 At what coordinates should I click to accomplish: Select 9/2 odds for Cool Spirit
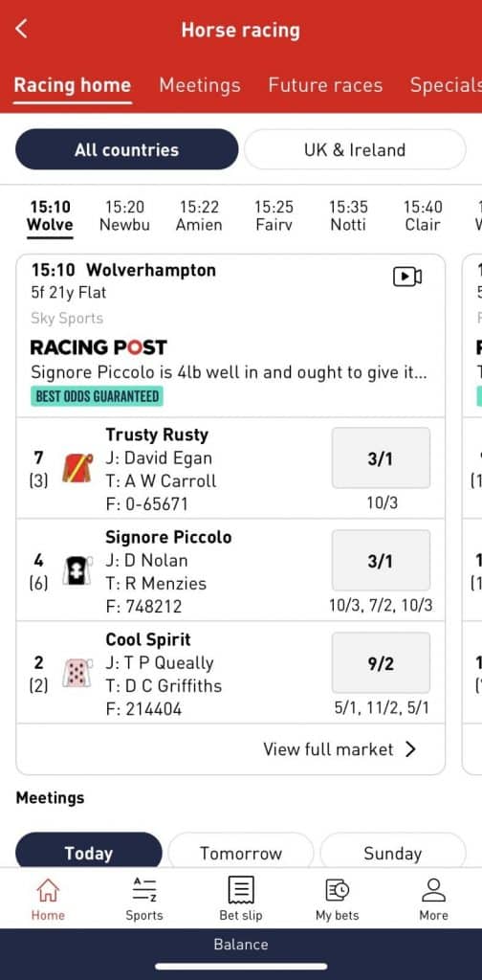[x=381, y=664]
